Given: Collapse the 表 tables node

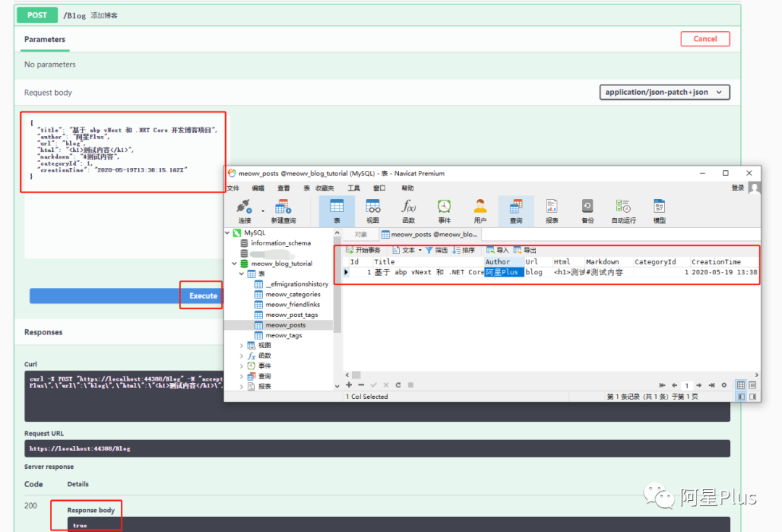Looking at the screenshot, I should tap(241, 274).
